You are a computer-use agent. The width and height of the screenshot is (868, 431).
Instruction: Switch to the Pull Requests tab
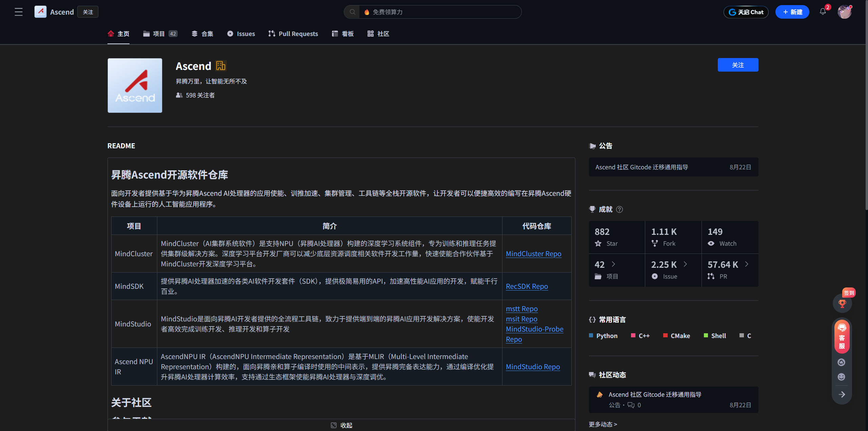click(293, 34)
